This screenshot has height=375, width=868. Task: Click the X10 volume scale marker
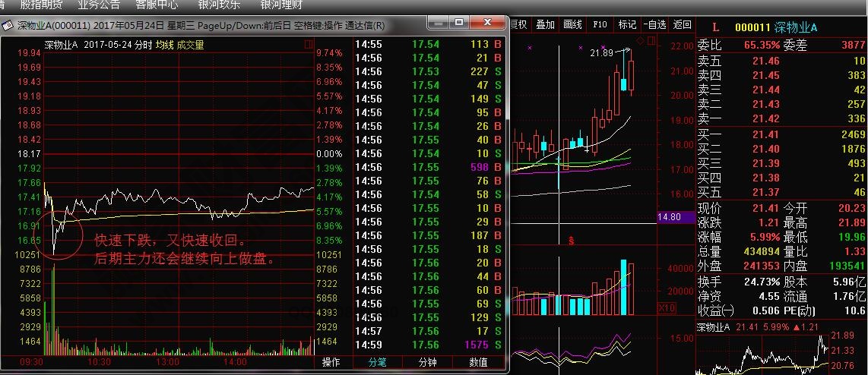coord(667,308)
